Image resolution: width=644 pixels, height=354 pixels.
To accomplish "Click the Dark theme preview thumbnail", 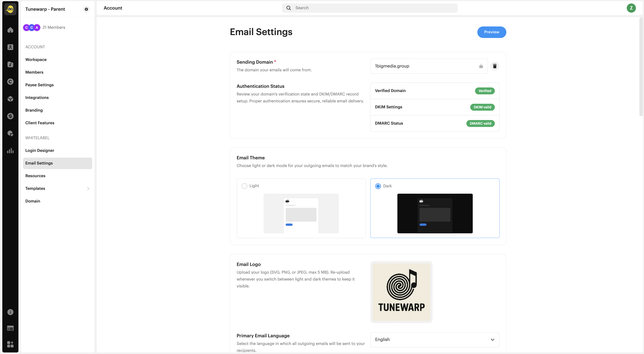I will tap(435, 213).
